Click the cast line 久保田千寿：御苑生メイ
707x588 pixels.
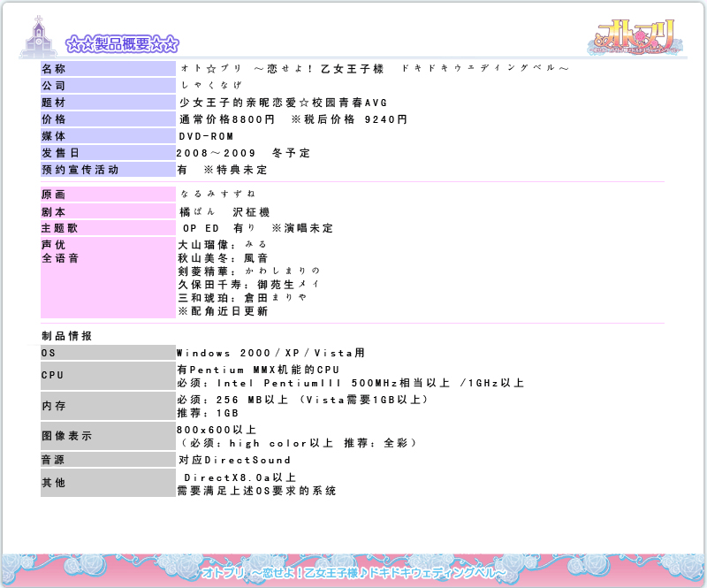click(249, 285)
